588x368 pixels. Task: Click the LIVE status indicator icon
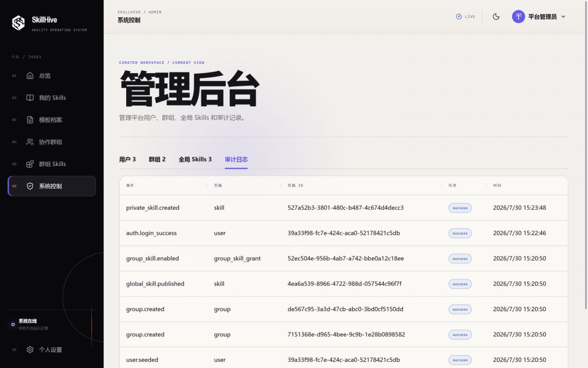(x=459, y=16)
